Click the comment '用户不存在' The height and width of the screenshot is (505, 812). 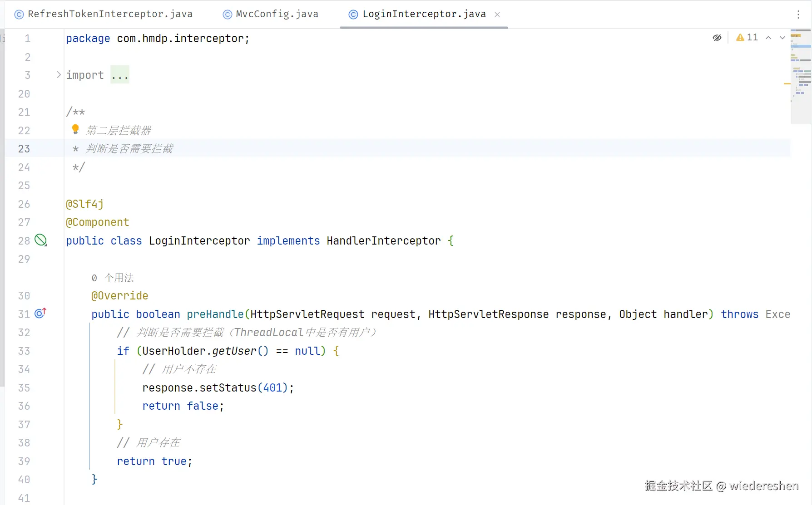[x=189, y=369]
